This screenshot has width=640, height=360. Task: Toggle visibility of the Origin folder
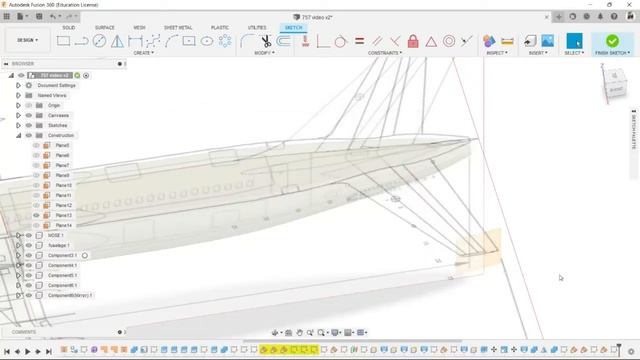(29, 105)
